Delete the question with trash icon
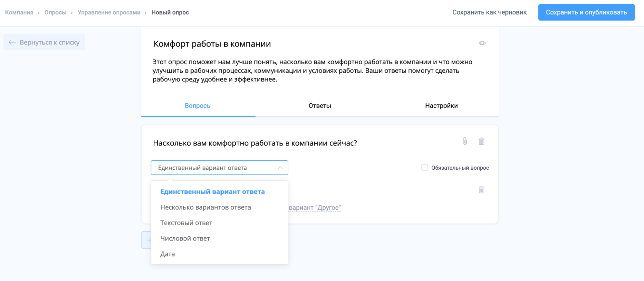 (x=481, y=141)
